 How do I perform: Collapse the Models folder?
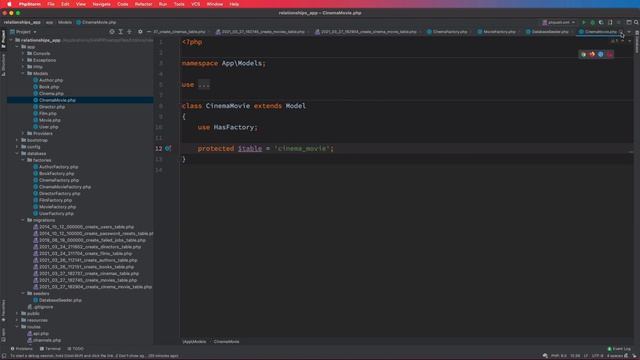point(23,73)
